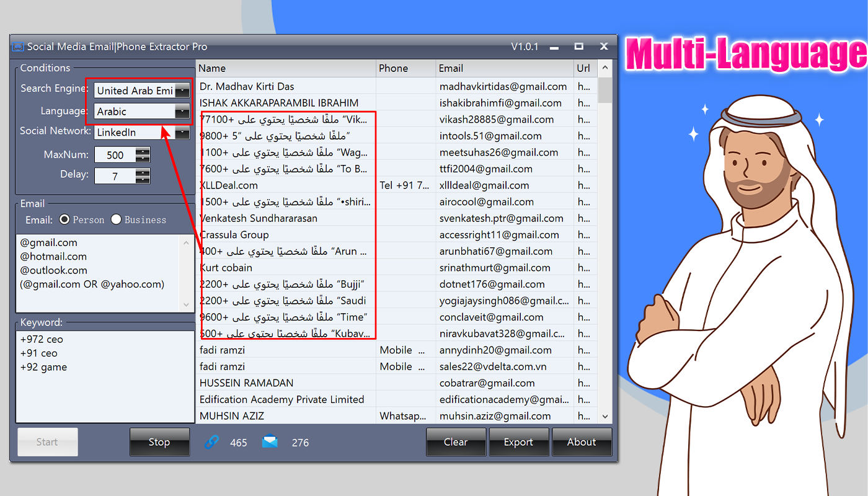Image resolution: width=868 pixels, height=496 pixels.
Task: Click the Start button
Action: coord(48,442)
